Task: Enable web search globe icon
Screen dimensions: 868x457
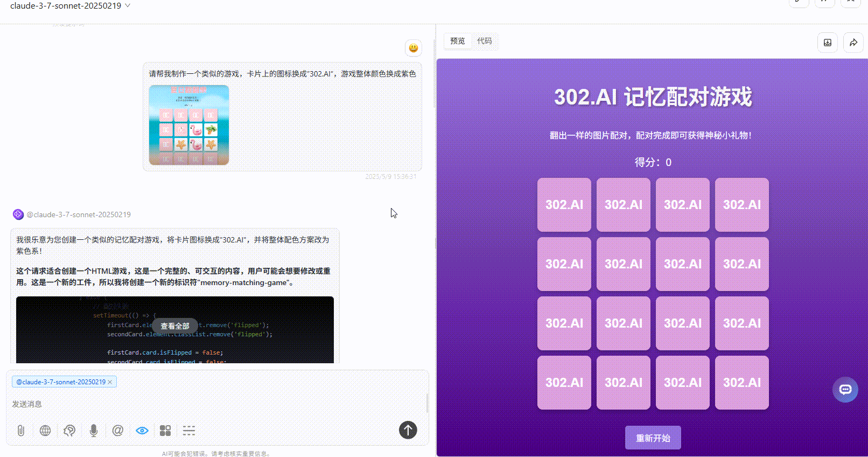Action: (x=45, y=431)
